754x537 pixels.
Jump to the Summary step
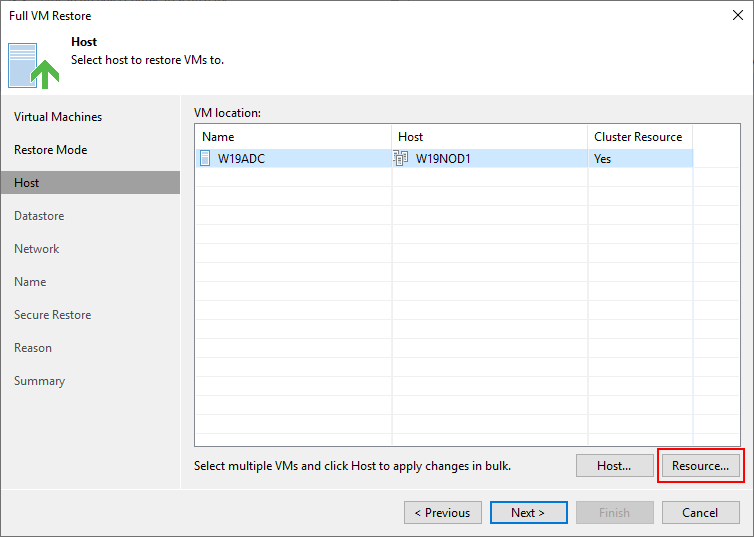click(39, 381)
